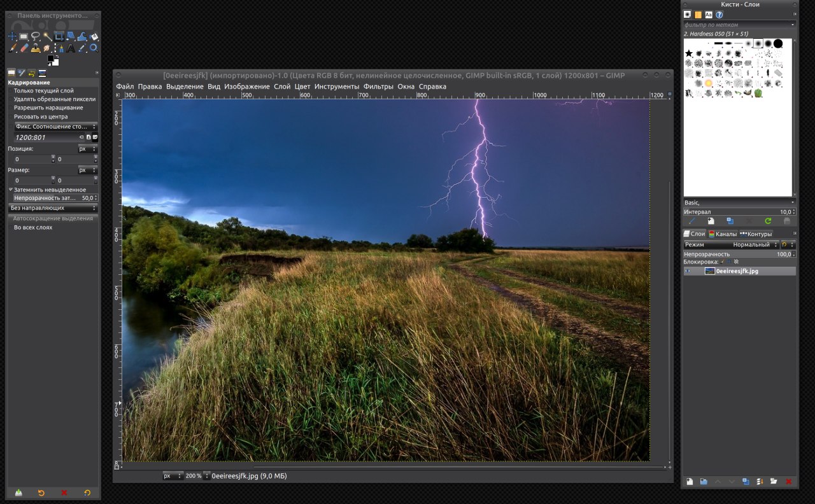
Task: Switch to the 'Каналы' tab
Action: (723, 234)
